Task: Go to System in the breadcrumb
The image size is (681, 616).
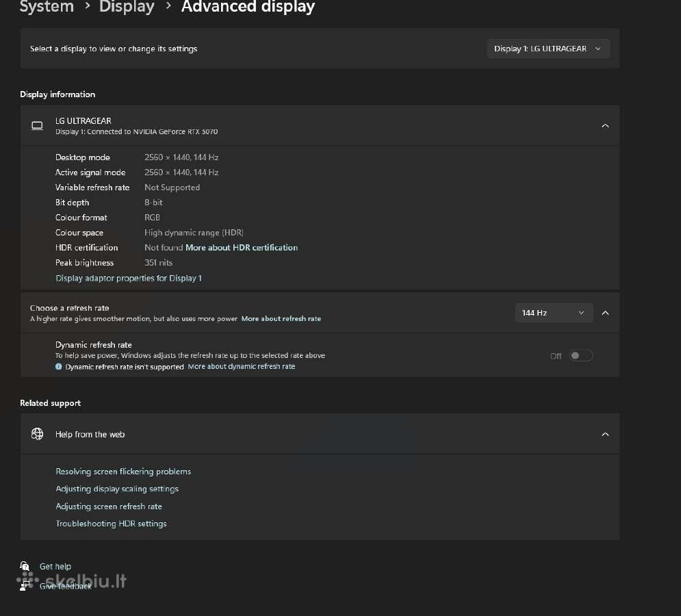Action: pos(47,7)
